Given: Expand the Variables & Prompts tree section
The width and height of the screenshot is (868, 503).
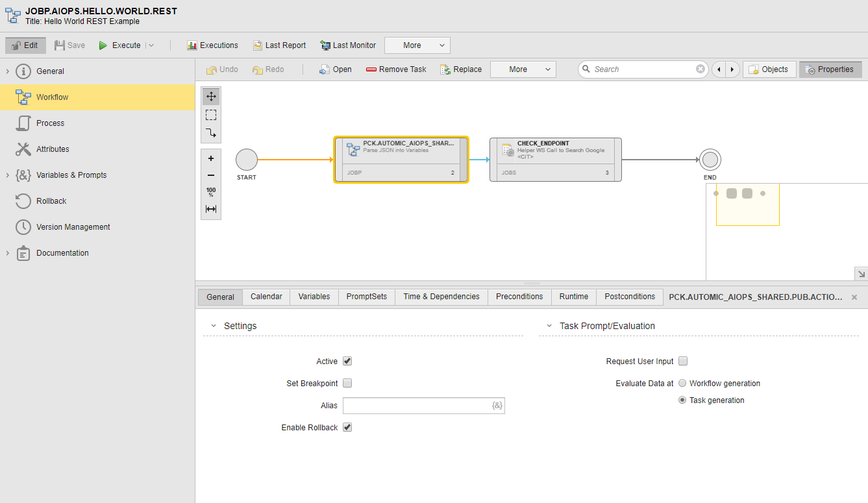Looking at the screenshot, I should [8, 175].
